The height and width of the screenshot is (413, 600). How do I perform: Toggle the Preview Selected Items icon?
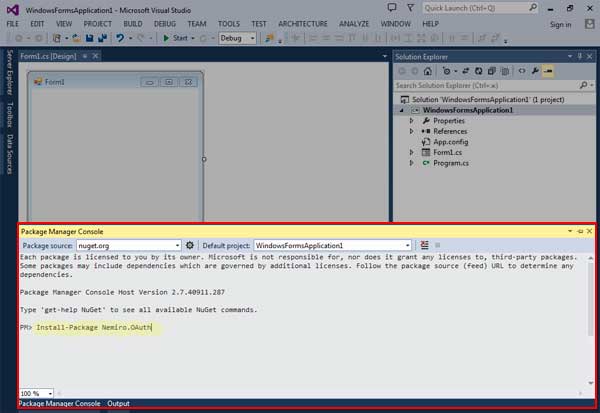click(x=548, y=71)
